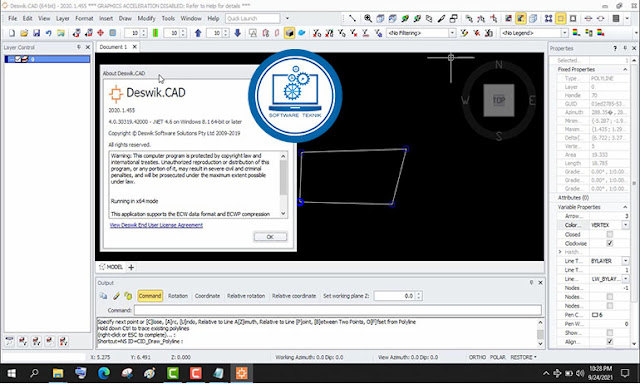640x384 pixels.
Task: Open a file with the folder icon
Action: click(x=24, y=33)
